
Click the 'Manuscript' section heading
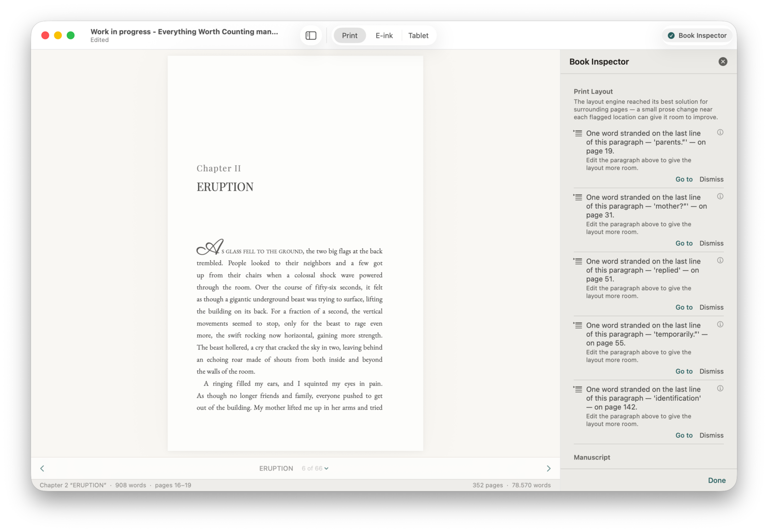click(592, 457)
